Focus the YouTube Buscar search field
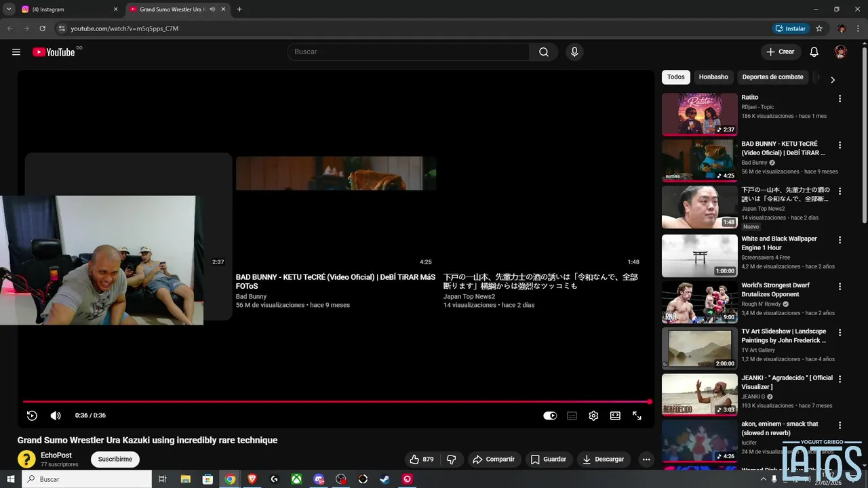 pyautogui.click(x=409, y=52)
